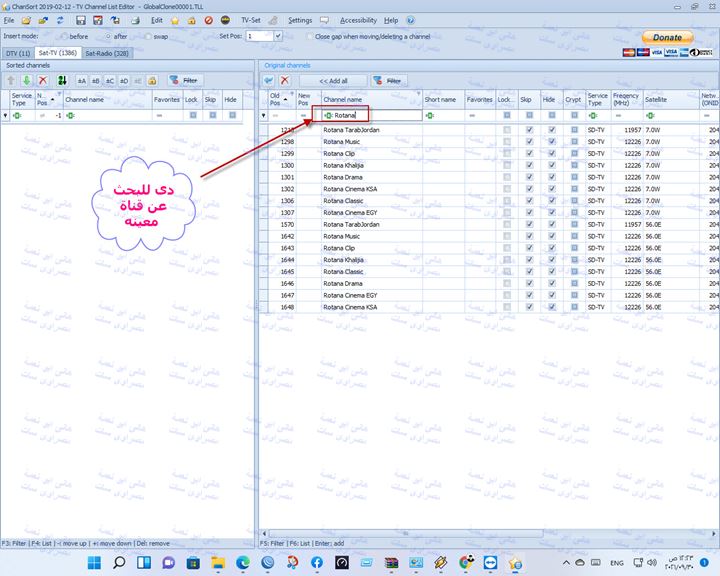Sort by the Satellite column header
720x576 pixels.
[x=670, y=99]
